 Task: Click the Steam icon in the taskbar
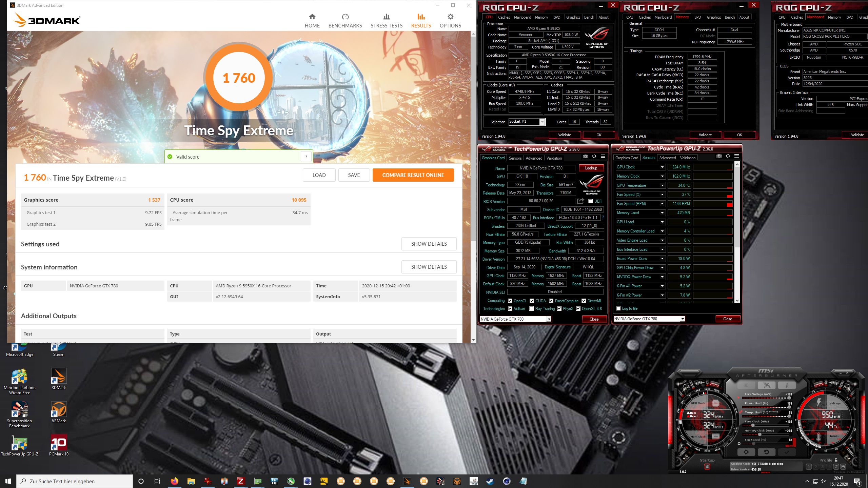click(x=490, y=481)
